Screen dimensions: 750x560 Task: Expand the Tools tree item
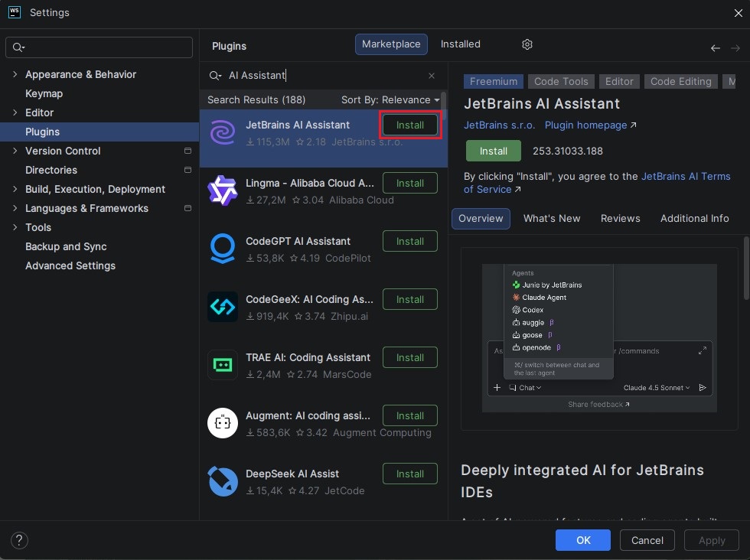point(15,227)
